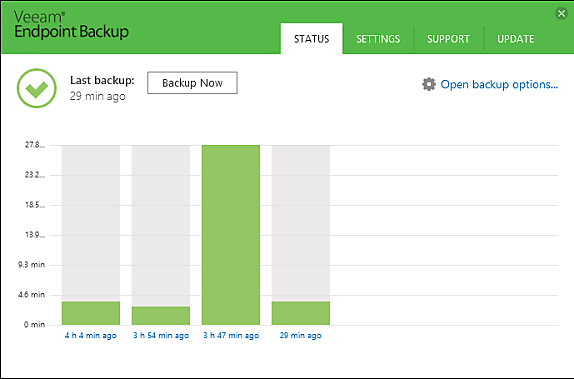
Task: Open the 29 min ago session link under chart
Action: (x=301, y=335)
